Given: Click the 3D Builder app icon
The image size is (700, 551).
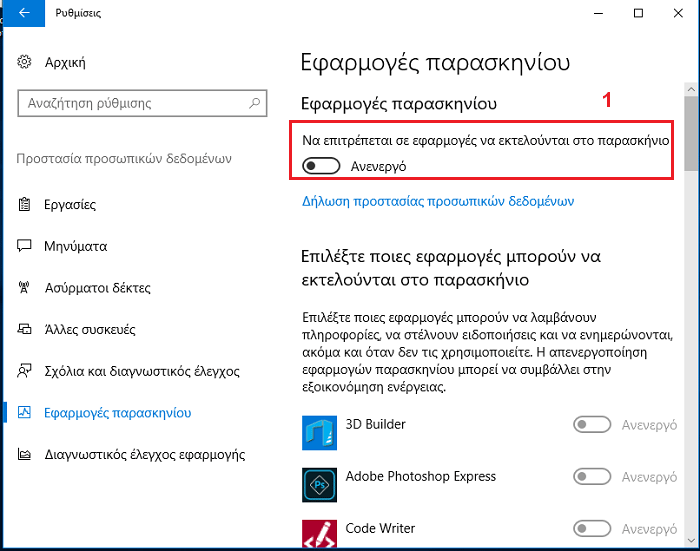Looking at the screenshot, I should coord(319,433).
